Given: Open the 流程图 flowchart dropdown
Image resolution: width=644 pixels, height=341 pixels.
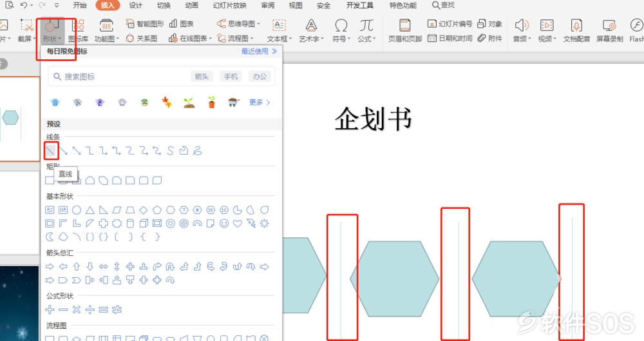Looking at the screenshot, I should point(235,38).
